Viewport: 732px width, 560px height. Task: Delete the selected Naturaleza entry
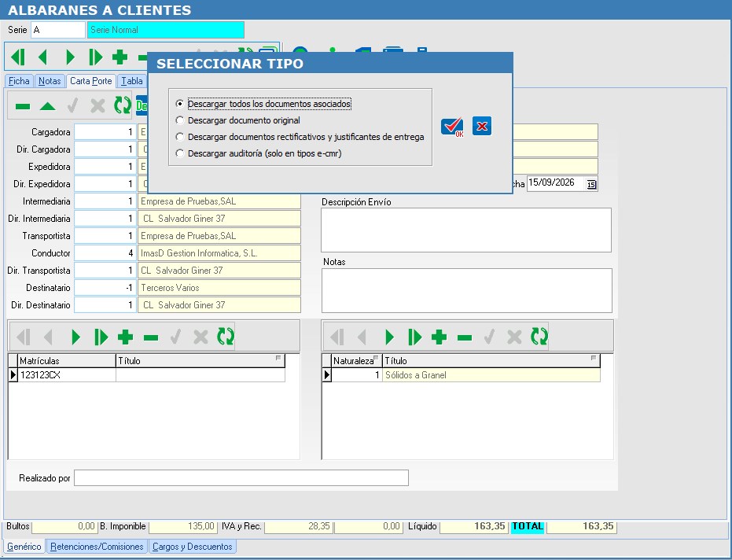point(465,337)
